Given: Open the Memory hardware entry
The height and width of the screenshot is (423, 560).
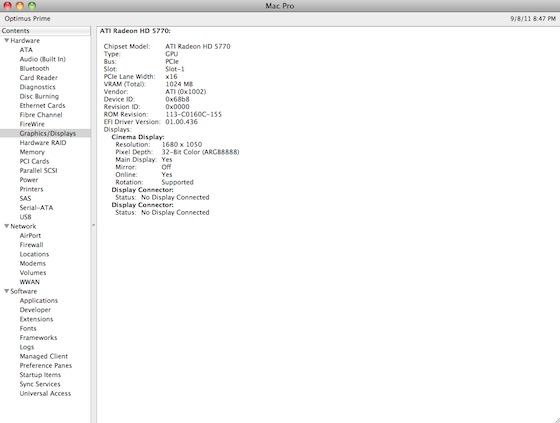Looking at the screenshot, I should (32, 152).
